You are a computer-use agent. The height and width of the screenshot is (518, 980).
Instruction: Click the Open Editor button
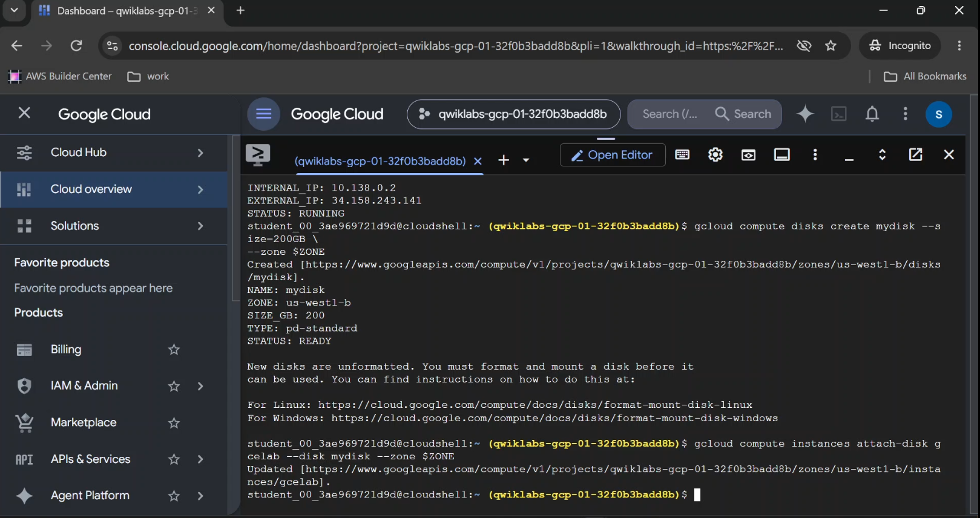point(613,155)
